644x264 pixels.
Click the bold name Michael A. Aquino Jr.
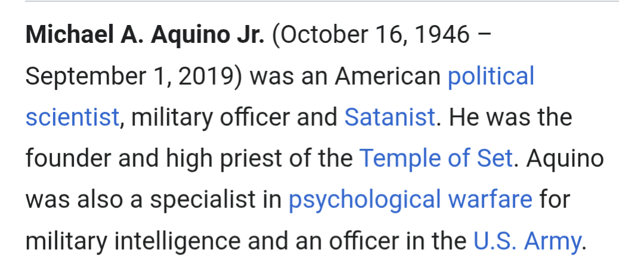click(x=145, y=35)
